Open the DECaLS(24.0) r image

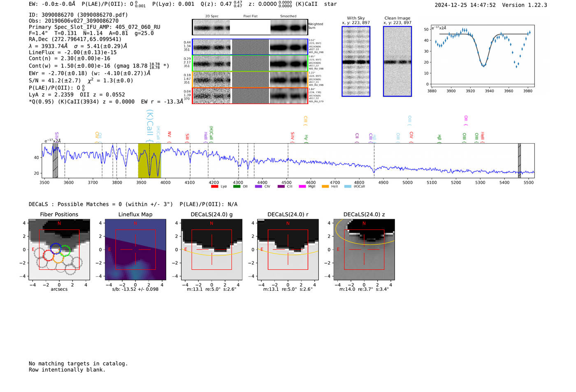[288, 249]
